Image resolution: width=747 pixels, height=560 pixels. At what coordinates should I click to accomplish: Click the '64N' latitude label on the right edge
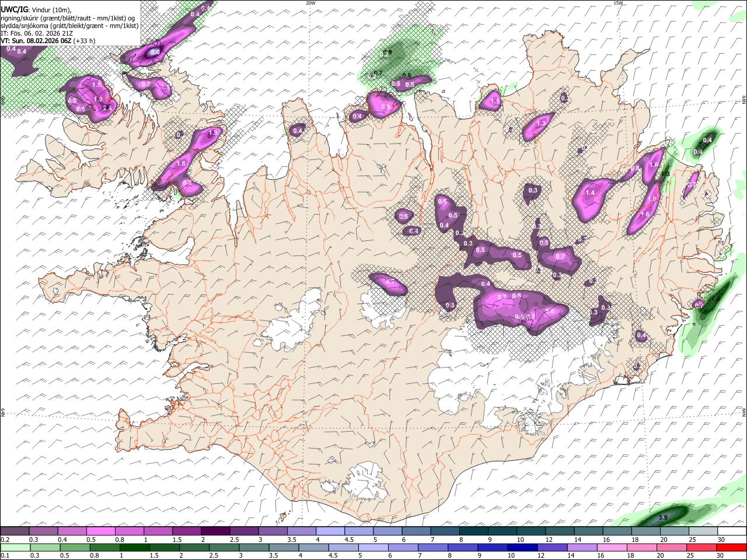744,412
